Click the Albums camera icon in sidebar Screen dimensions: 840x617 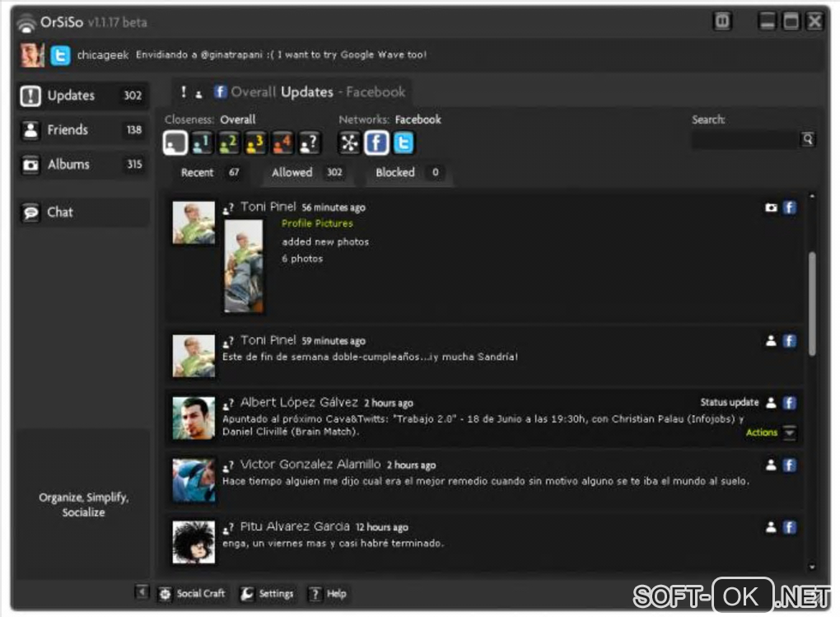(x=30, y=165)
